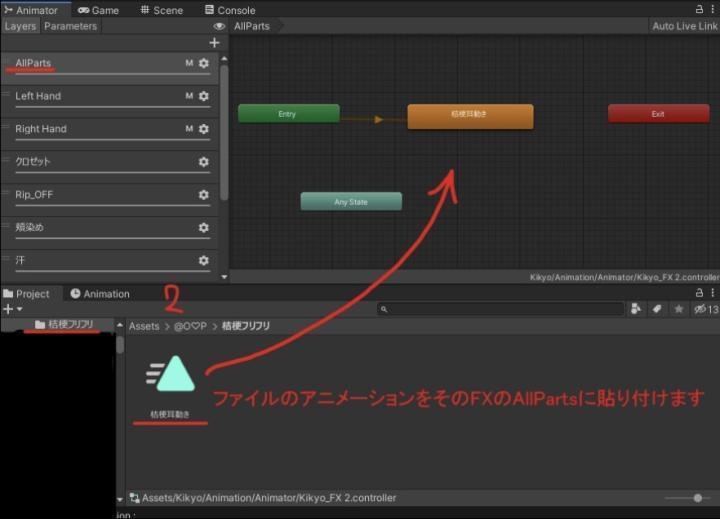Click the AllParts breadcrumb in graph header
The height and width of the screenshot is (519, 720).
(252, 26)
